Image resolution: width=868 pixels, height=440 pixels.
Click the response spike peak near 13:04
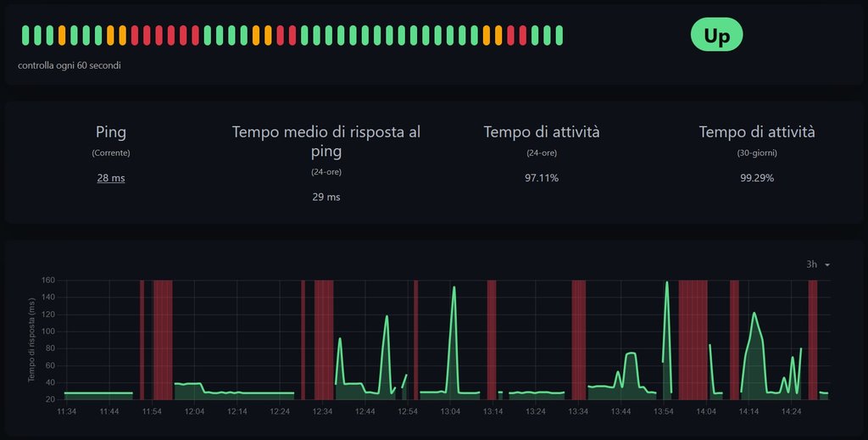click(454, 287)
